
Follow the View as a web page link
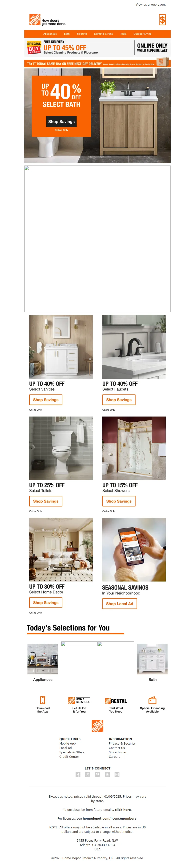[x=151, y=5]
